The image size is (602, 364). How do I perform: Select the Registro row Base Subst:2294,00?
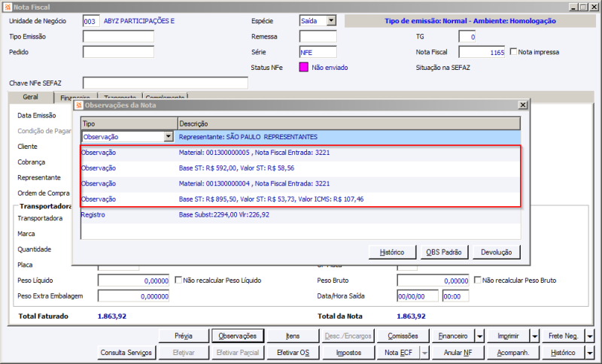tap(300, 215)
